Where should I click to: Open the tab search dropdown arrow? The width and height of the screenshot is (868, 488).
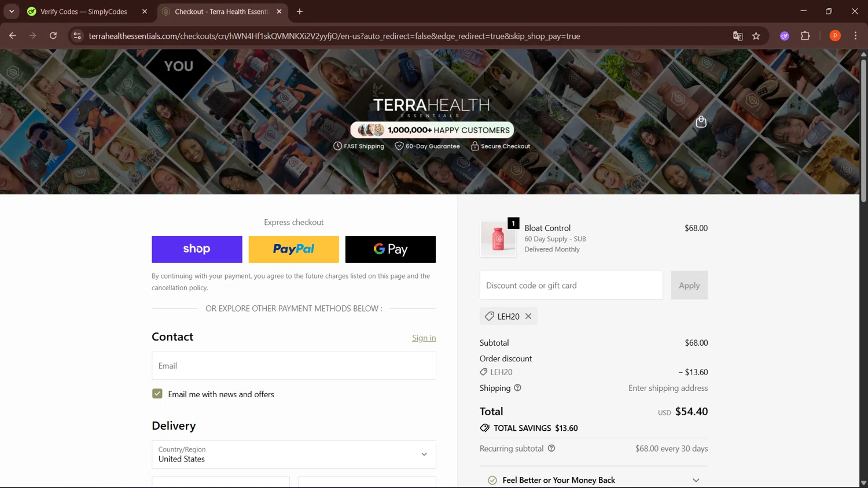12,12
